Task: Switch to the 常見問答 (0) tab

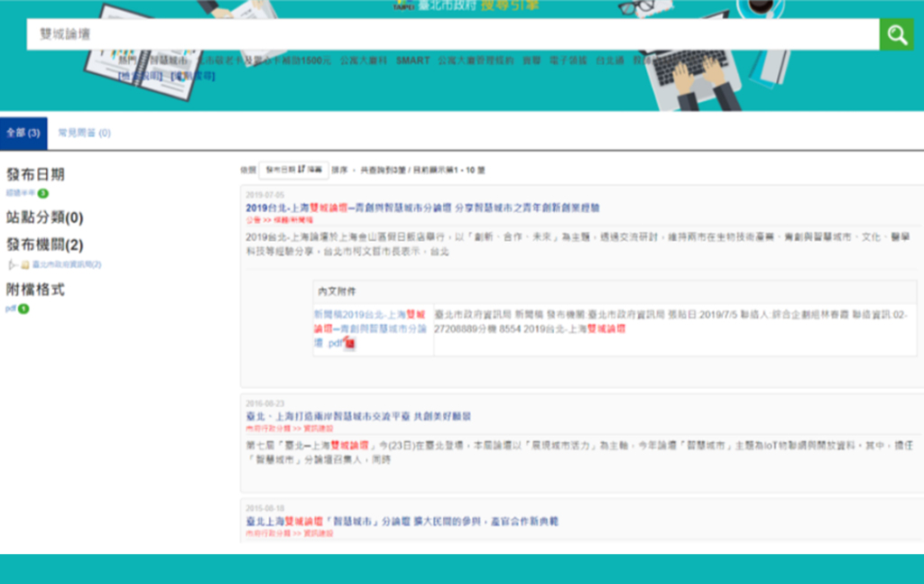Action: [x=84, y=133]
